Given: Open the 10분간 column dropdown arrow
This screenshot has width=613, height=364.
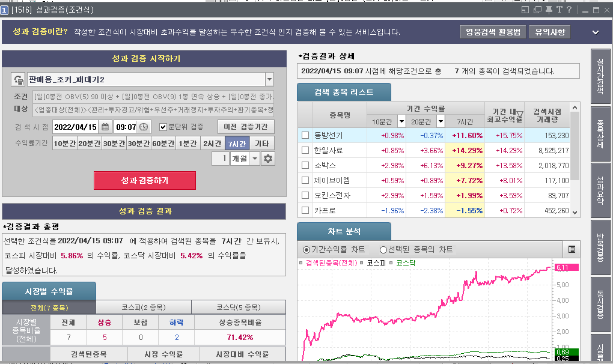Looking at the screenshot, I should click(401, 121).
